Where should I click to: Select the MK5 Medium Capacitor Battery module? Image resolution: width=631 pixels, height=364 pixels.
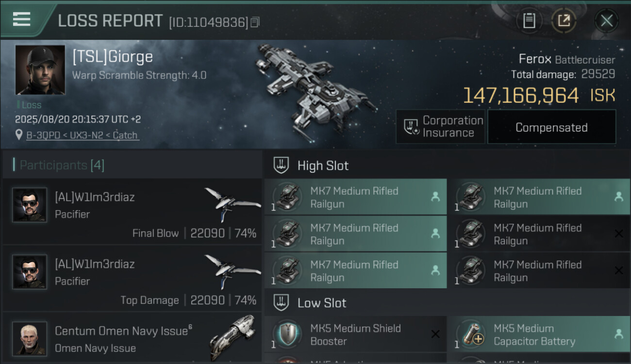[538, 334]
